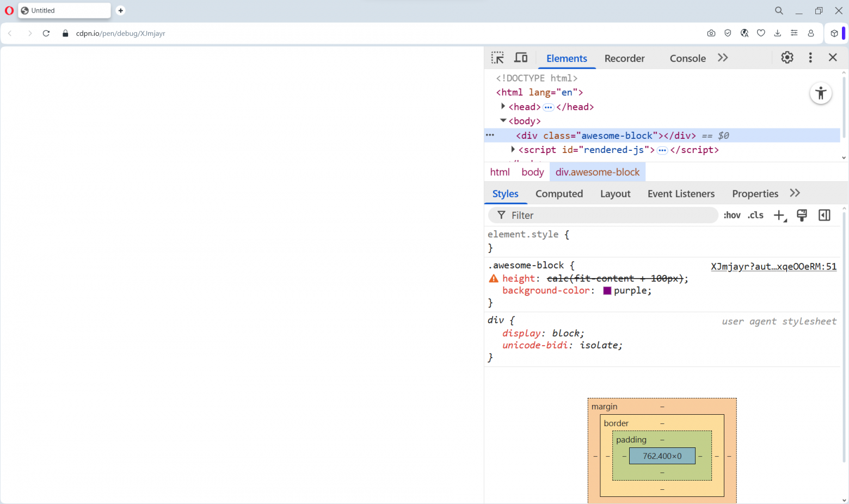
Task: Reload the page with the refresh button
Action: point(46,33)
